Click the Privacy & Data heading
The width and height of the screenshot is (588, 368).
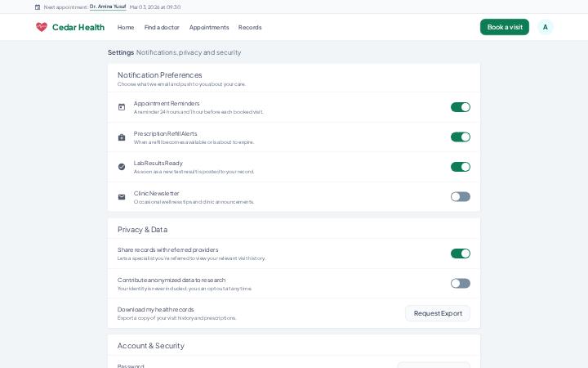click(142, 230)
